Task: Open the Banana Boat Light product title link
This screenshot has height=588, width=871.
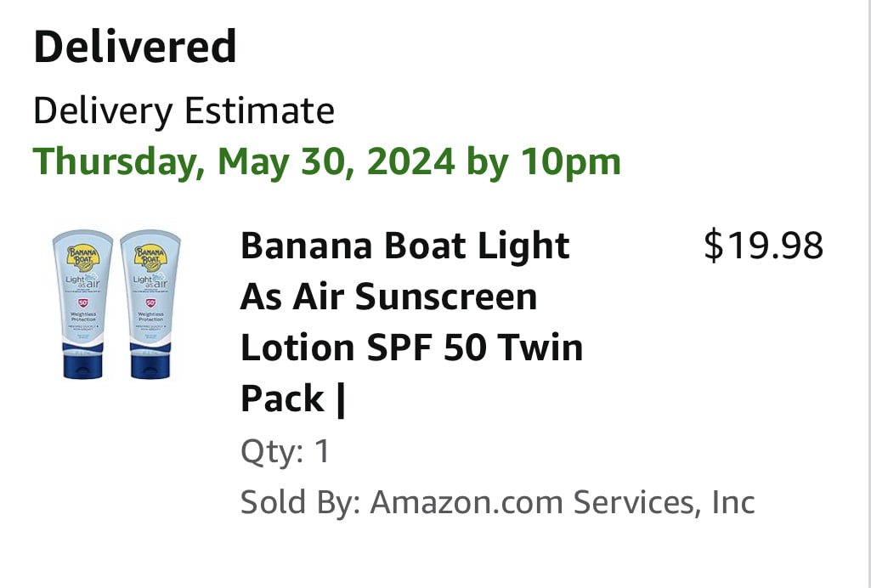Action: pyautogui.click(x=404, y=246)
